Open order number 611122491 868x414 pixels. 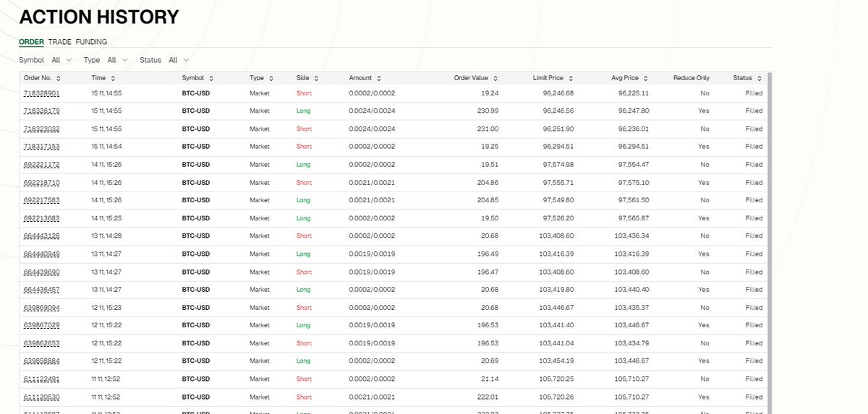click(x=41, y=379)
